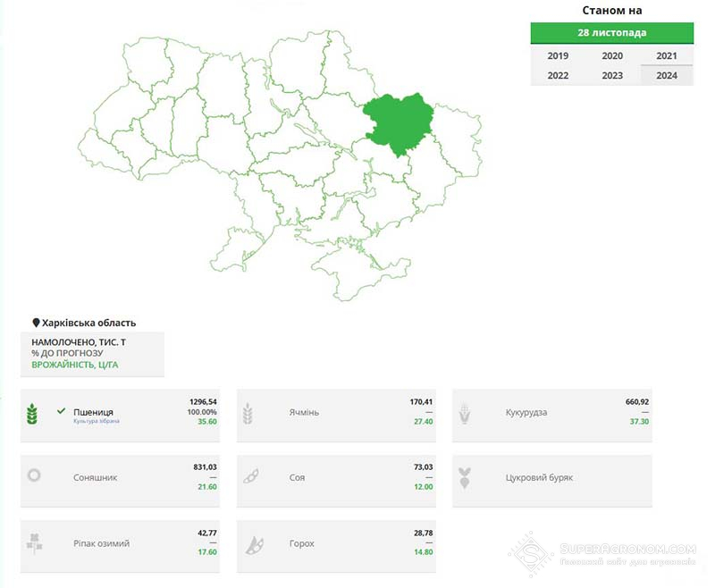Click the soybean icon beside Соя
This screenshot has height=588, width=715.
(251, 476)
